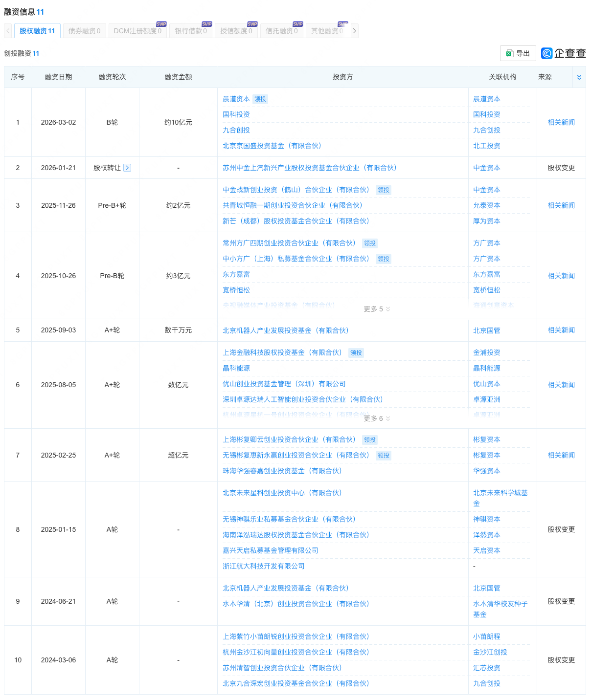Go to the 授信额度 0 tab

pos(236,31)
